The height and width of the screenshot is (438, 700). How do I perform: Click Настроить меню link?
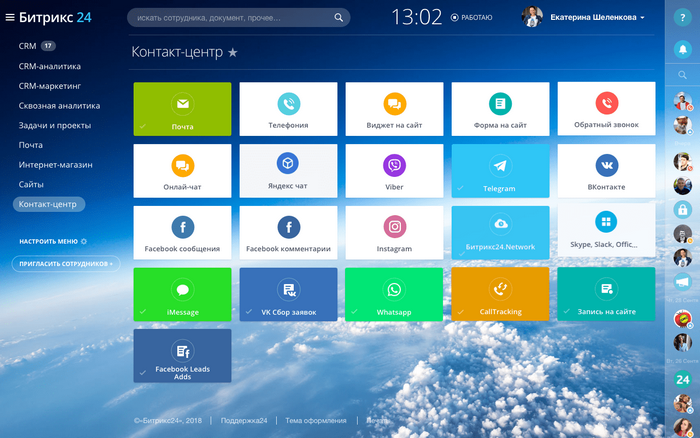click(53, 241)
